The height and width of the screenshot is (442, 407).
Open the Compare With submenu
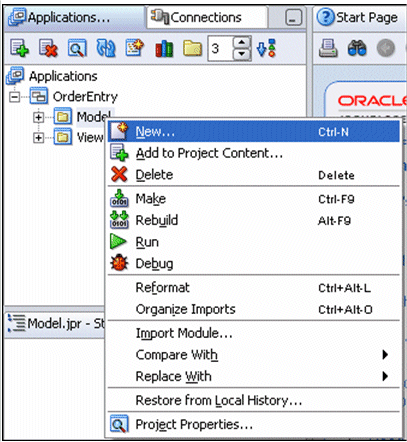(254, 355)
